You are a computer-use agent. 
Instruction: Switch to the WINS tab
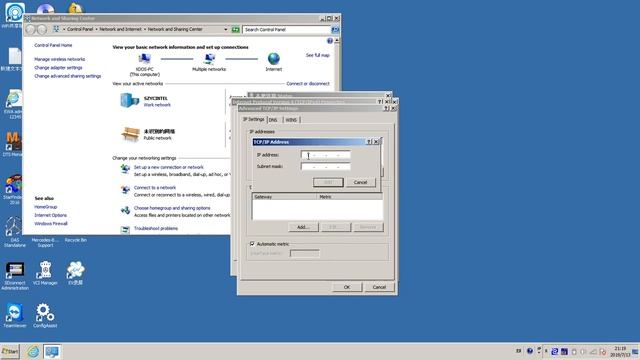point(291,120)
